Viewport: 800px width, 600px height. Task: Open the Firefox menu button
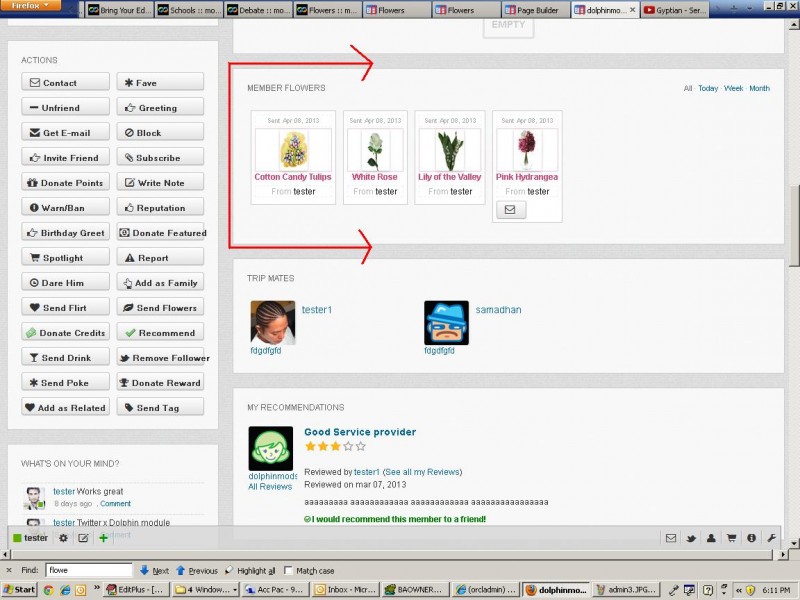[30, 6]
